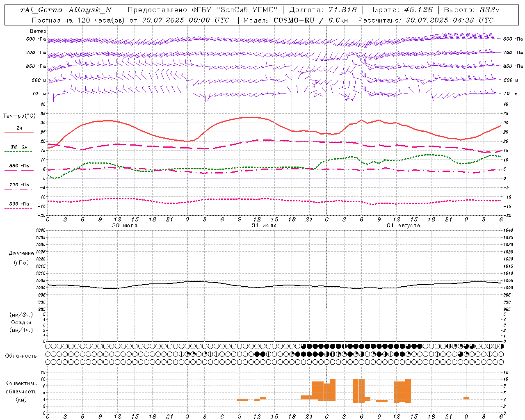Click the small orange convective bar at far right
Viewport: 525px width, 420px height.
pos(466,398)
